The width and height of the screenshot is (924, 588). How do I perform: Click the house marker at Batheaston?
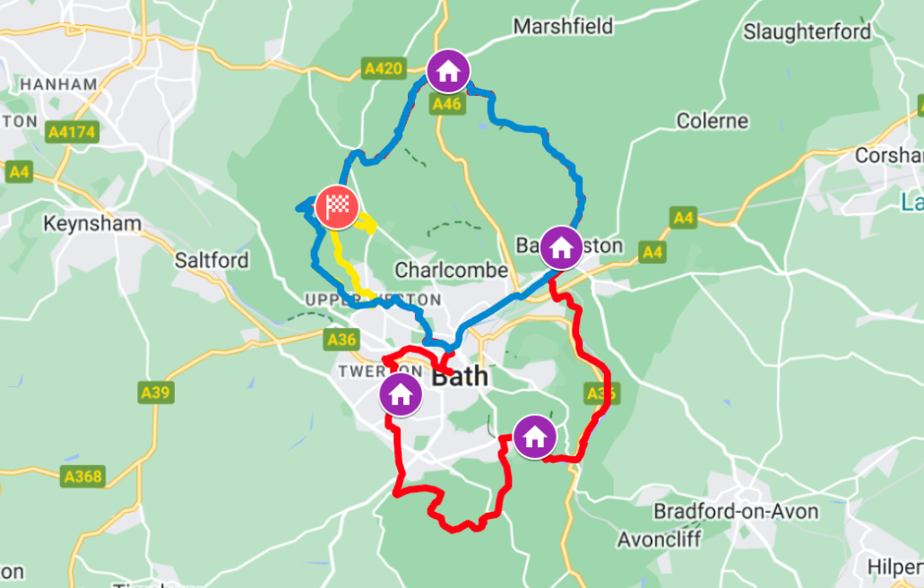(x=561, y=247)
